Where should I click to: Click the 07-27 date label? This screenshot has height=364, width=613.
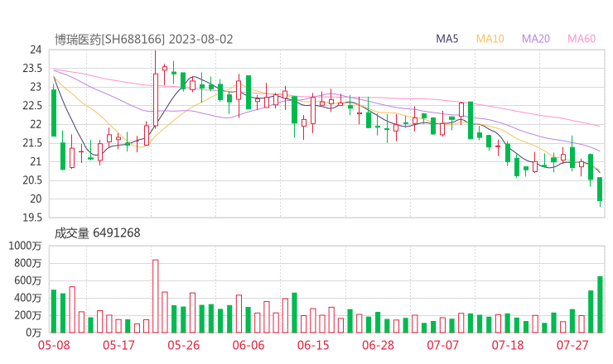point(572,345)
